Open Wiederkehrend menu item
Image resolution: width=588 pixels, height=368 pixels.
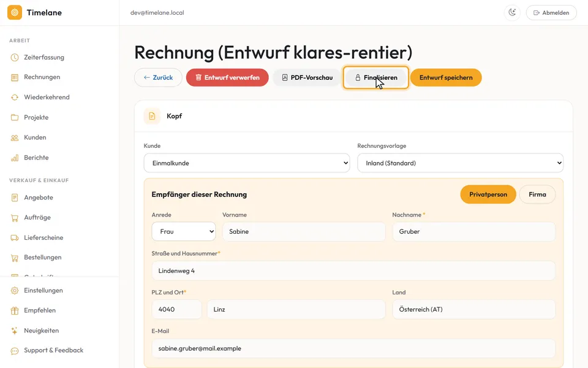pos(47,98)
